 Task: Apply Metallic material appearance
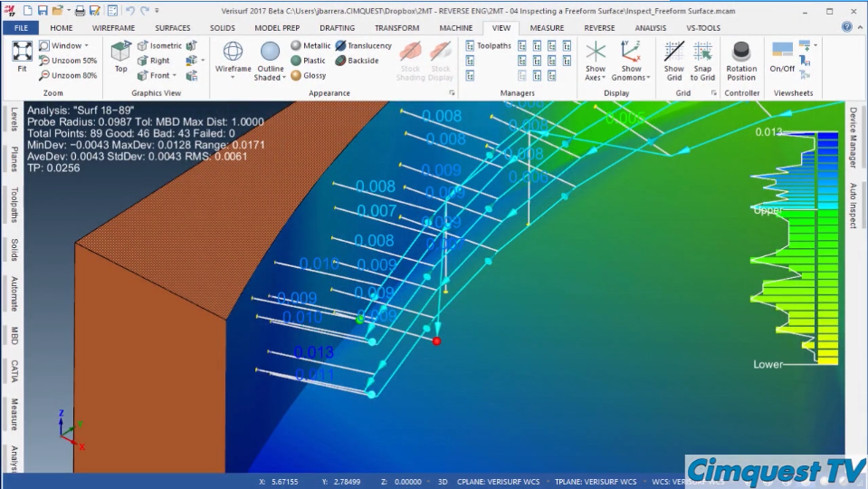(x=310, y=45)
